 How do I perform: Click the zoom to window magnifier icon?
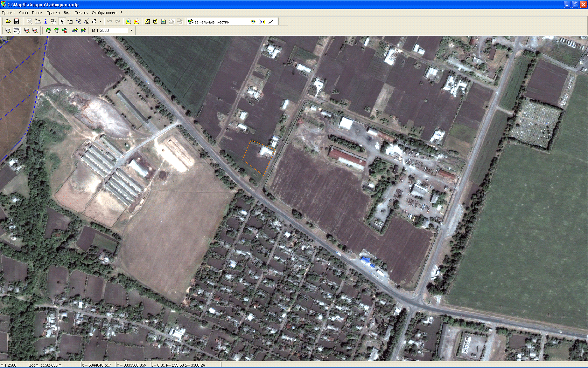click(x=8, y=30)
